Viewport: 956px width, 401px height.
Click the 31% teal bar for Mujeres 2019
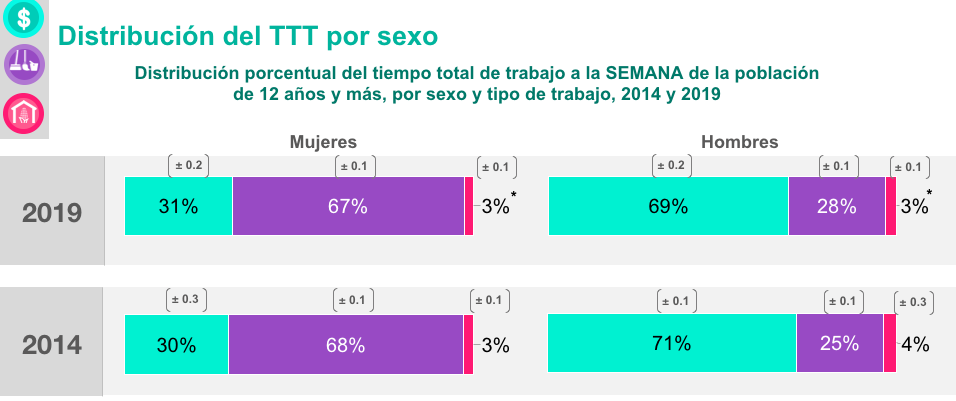point(178,206)
